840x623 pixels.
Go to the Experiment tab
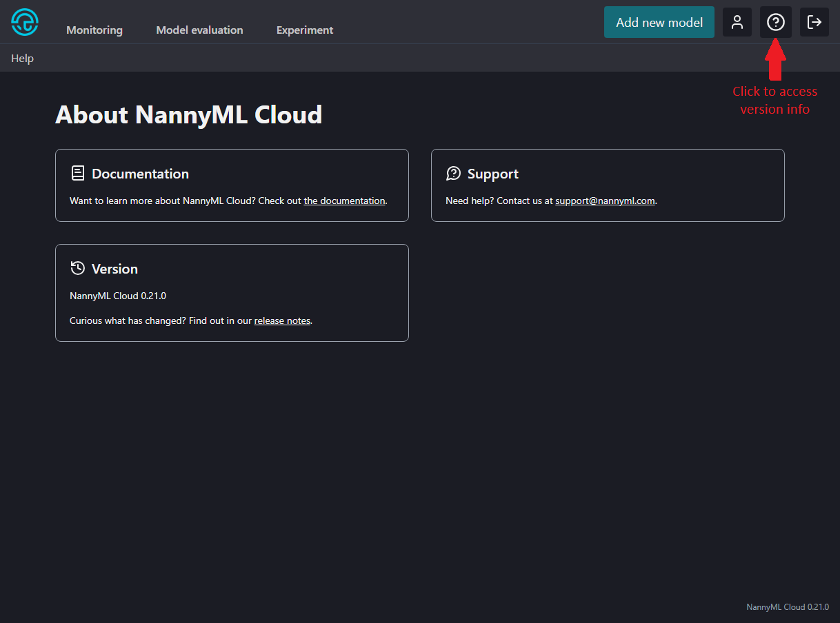coord(305,30)
